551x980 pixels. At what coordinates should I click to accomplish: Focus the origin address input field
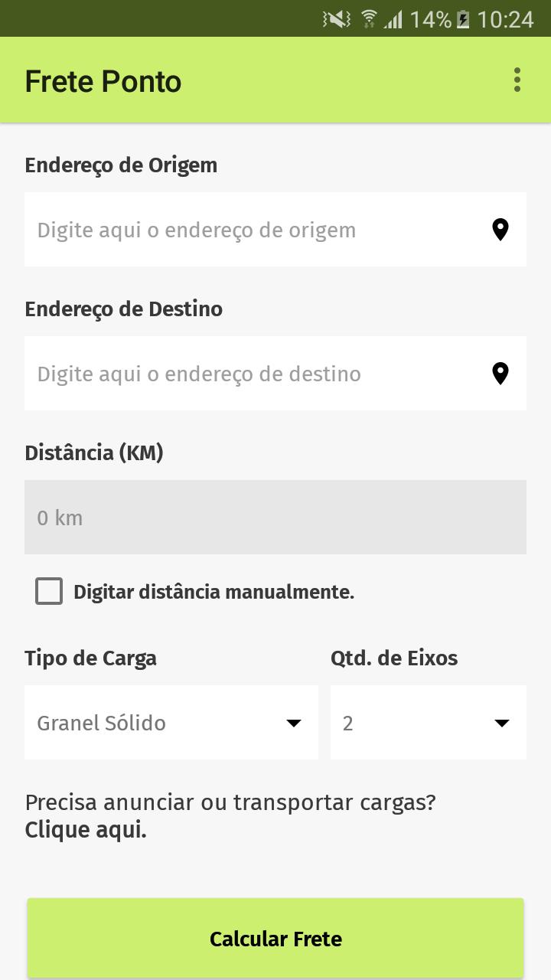coord(253,230)
